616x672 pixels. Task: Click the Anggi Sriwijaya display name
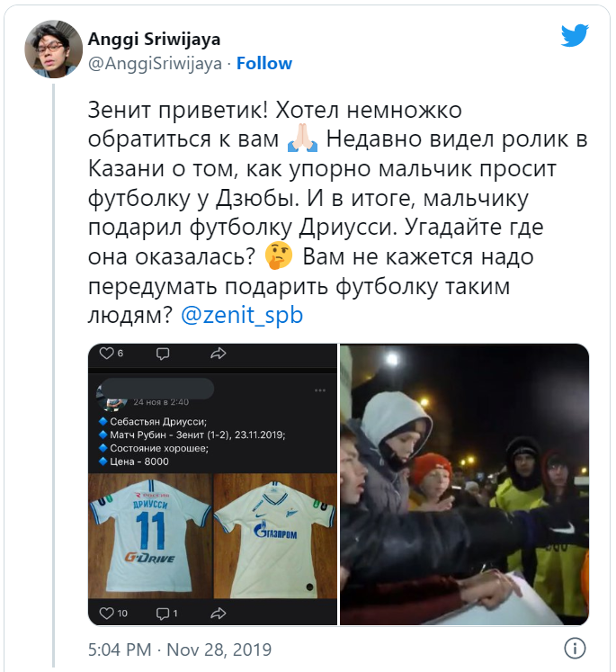(x=154, y=39)
